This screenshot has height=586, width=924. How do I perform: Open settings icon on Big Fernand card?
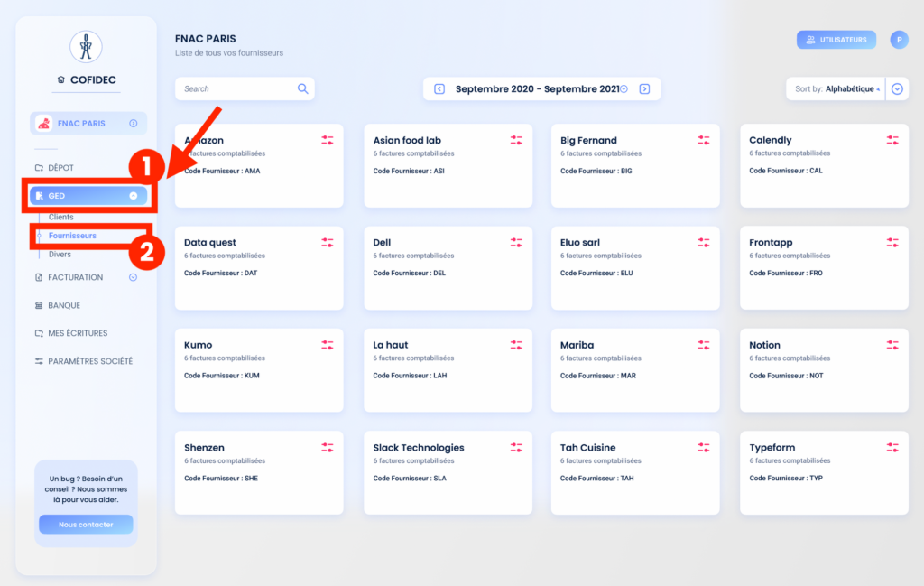pyautogui.click(x=704, y=140)
